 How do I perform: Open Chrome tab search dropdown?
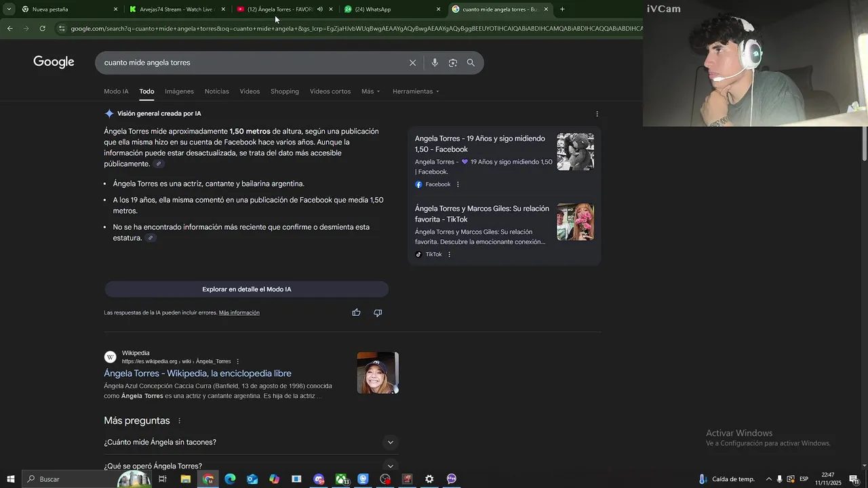click(9, 9)
